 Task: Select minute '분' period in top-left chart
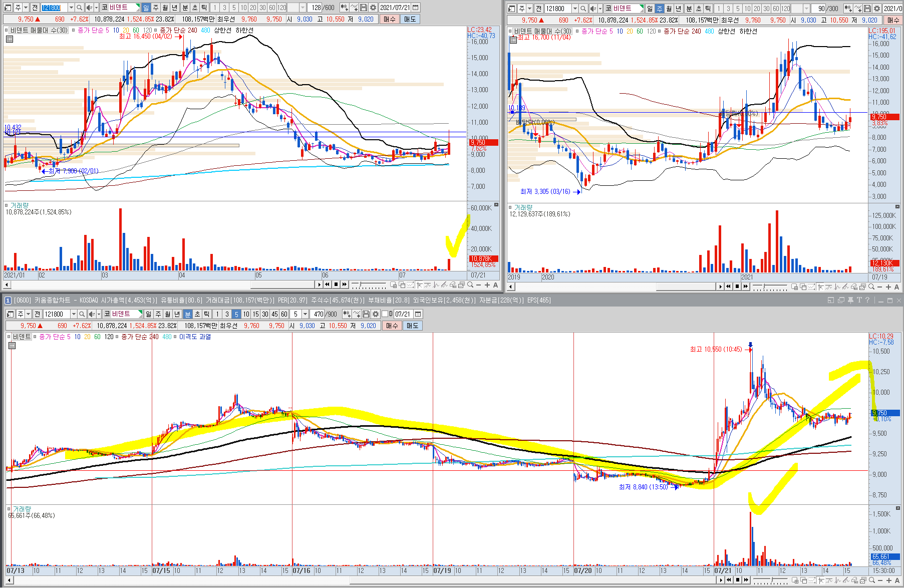(x=185, y=8)
